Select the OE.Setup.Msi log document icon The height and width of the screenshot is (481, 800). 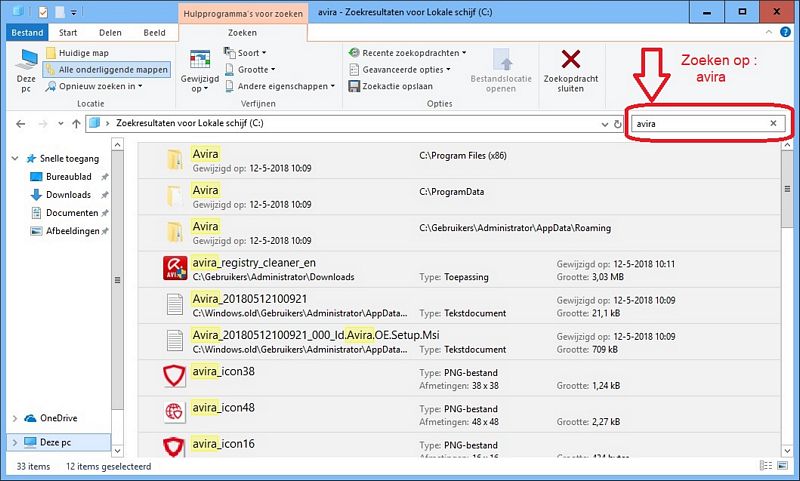click(175, 341)
